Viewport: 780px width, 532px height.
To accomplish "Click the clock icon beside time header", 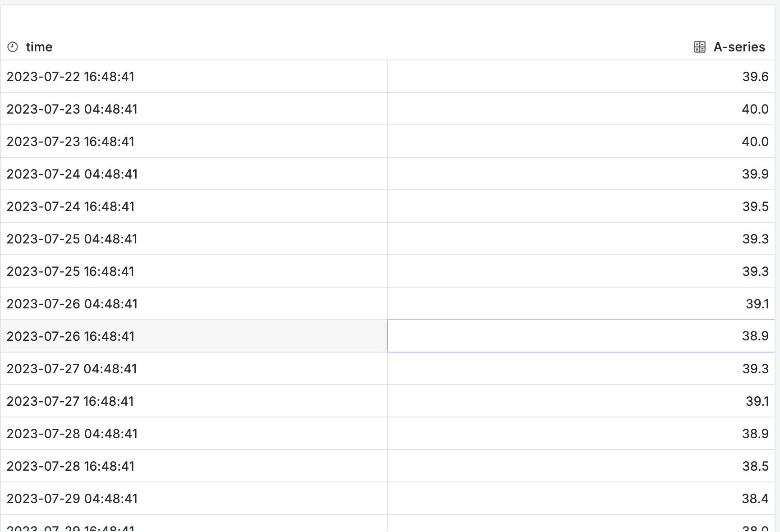I will point(13,47).
